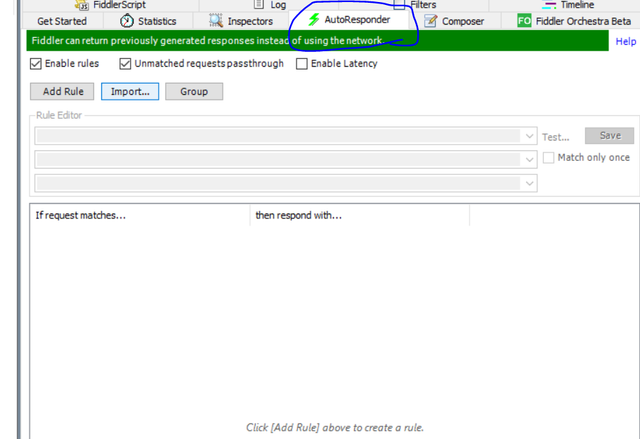Click the AutoResponder lightning bolt icon
640x439 pixels.
tap(313, 19)
